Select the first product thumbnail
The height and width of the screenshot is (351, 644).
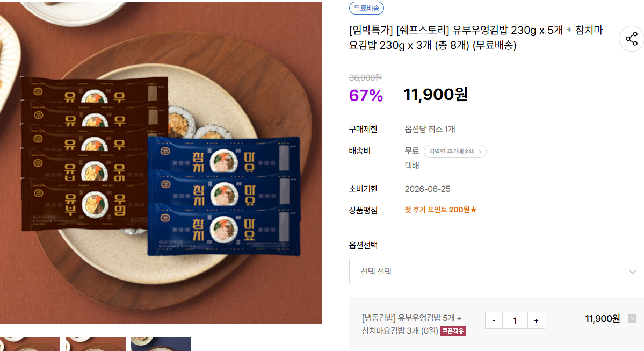point(30,344)
